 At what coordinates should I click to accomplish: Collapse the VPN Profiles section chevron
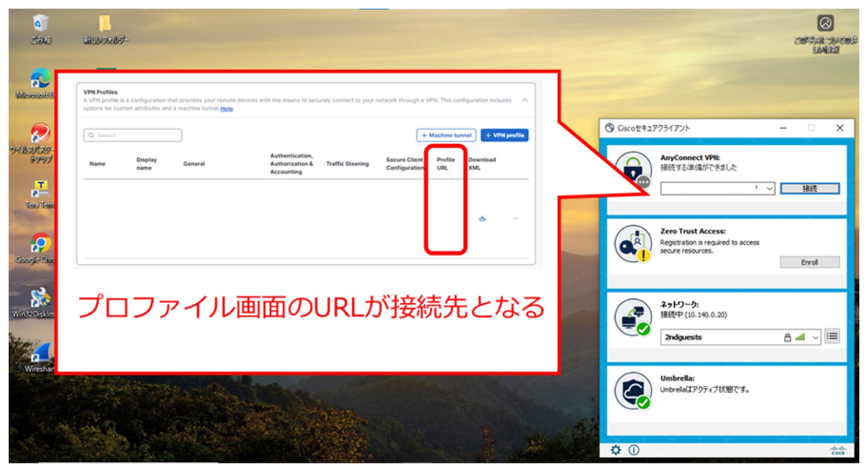524,100
